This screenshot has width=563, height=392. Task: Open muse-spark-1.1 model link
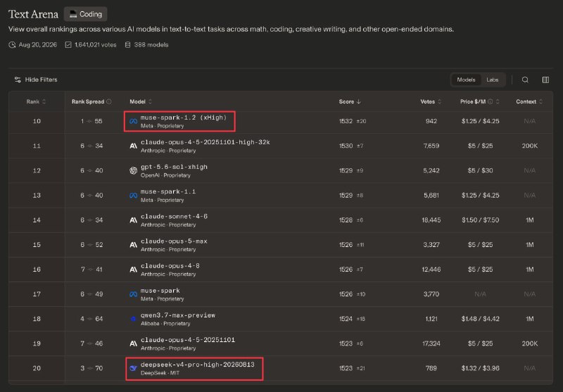(x=168, y=191)
